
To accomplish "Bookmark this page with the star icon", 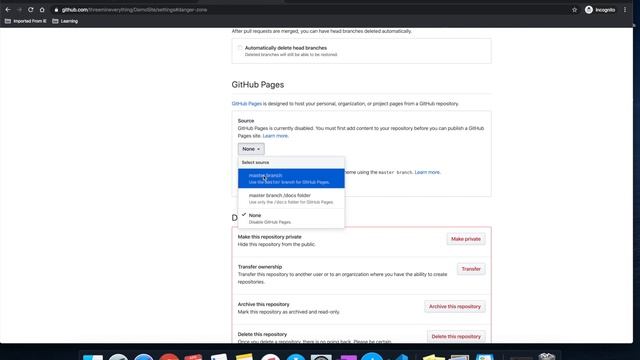I will [574, 10].
